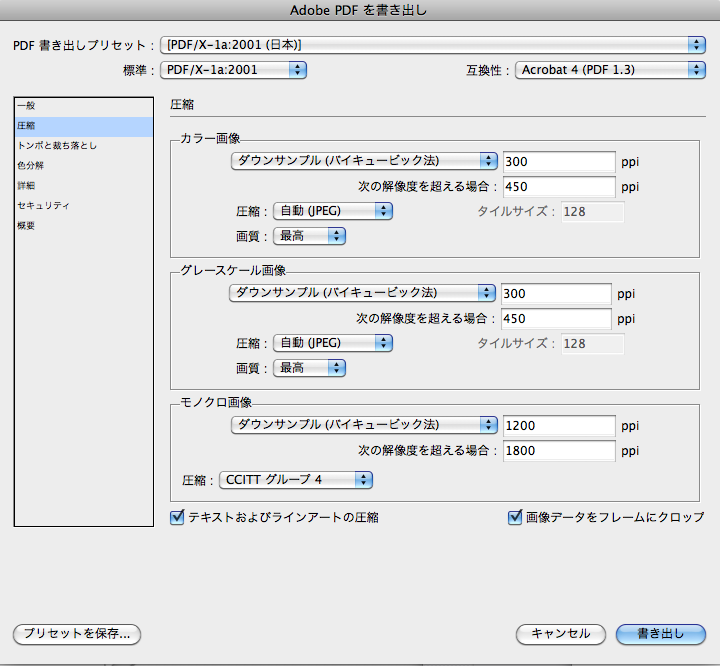The image size is (720, 666).
Task: Open グレースケール画像 圧縮 自動 (JPEG) dropdown
Action: [333, 343]
